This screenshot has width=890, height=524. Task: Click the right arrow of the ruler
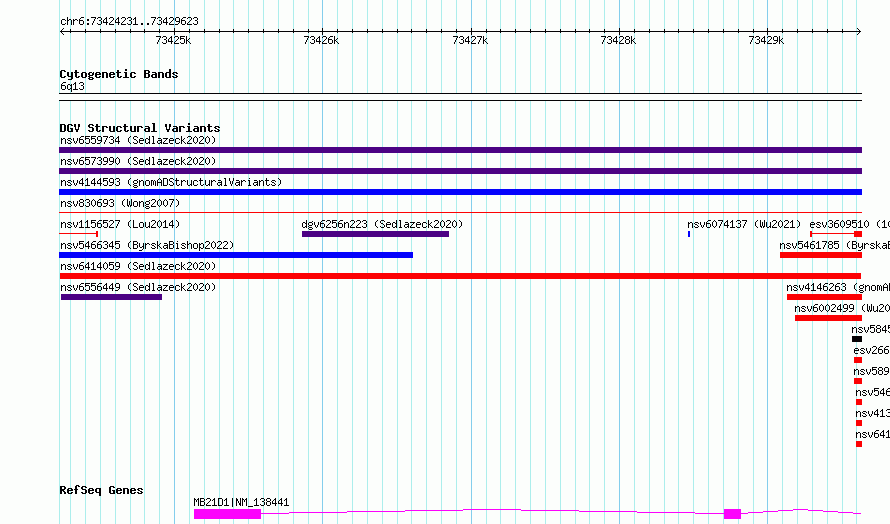[859, 32]
